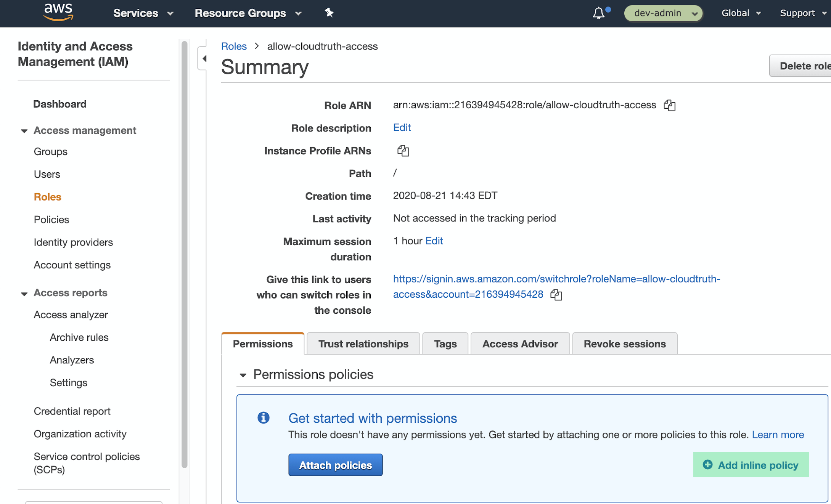Viewport: 831px width, 504px height.
Task: Click the Attach policies button
Action: pyautogui.click(x=335, y=465)
